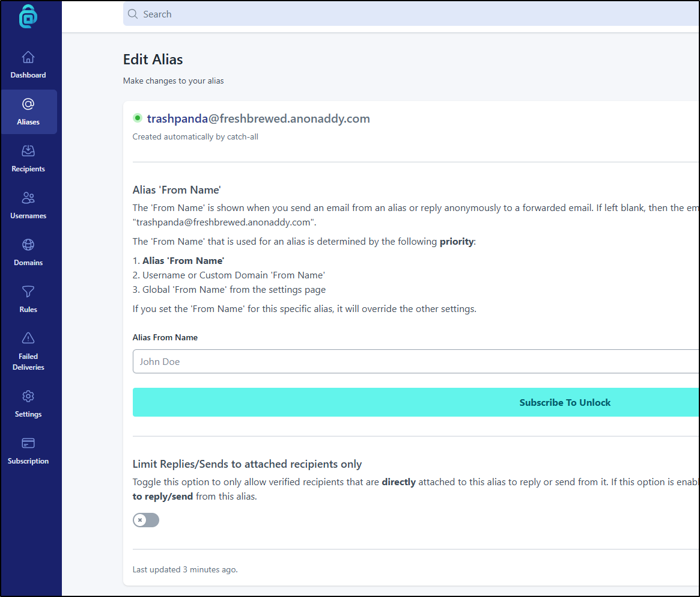Click priority item 'Global From Name from settings page'

coord(229,289)
